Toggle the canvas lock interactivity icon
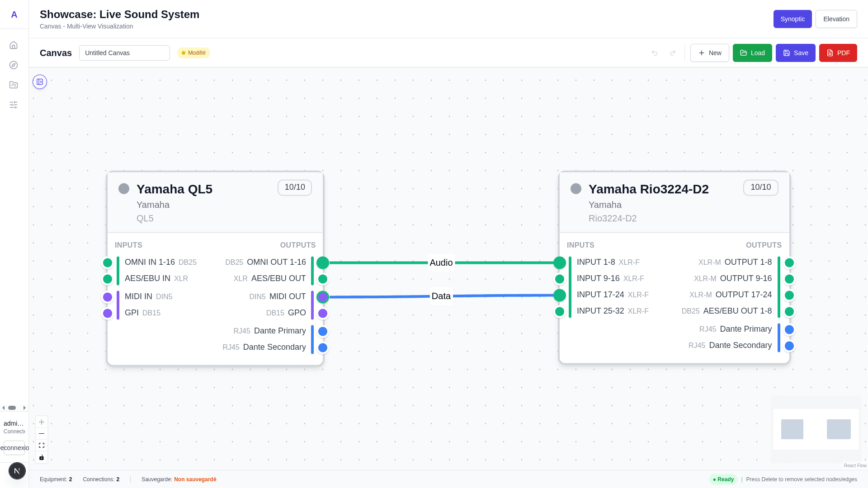The image size is (868, 488). [x=42, y=457]
